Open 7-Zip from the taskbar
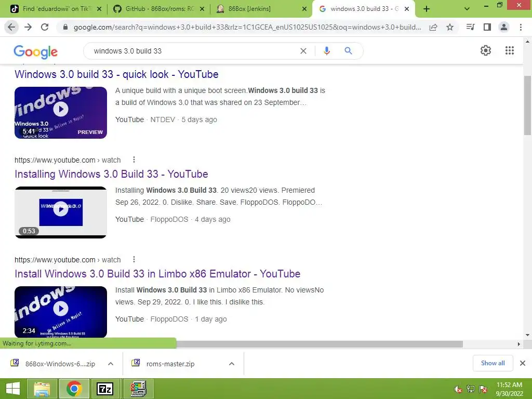532x399 pixels. pos(105,389)
